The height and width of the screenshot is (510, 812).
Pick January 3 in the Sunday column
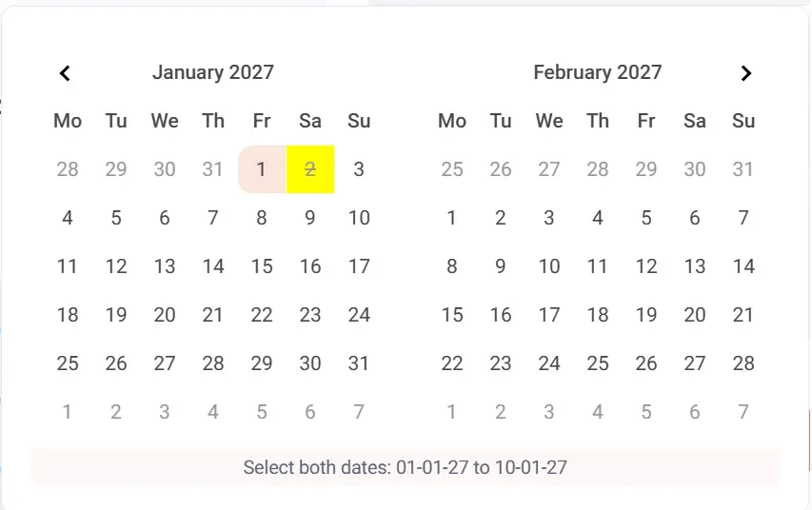[x=359, y=169]
